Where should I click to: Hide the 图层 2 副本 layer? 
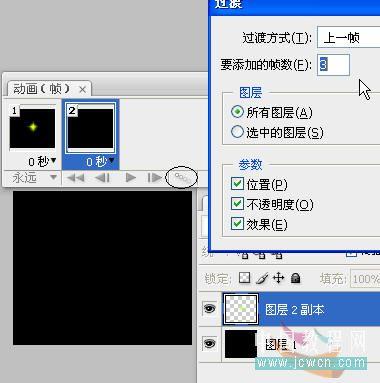click(209, 309)
